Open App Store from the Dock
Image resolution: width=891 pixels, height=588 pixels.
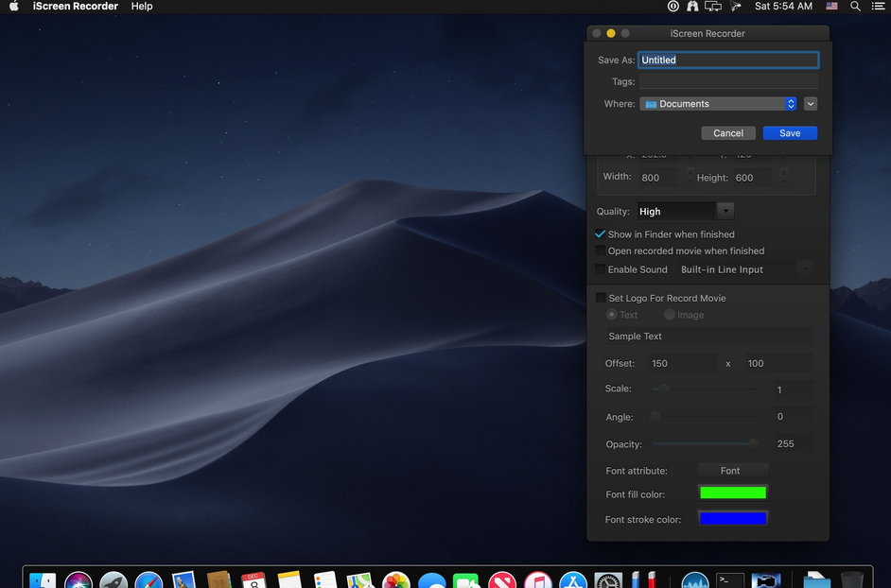point(573,579)
